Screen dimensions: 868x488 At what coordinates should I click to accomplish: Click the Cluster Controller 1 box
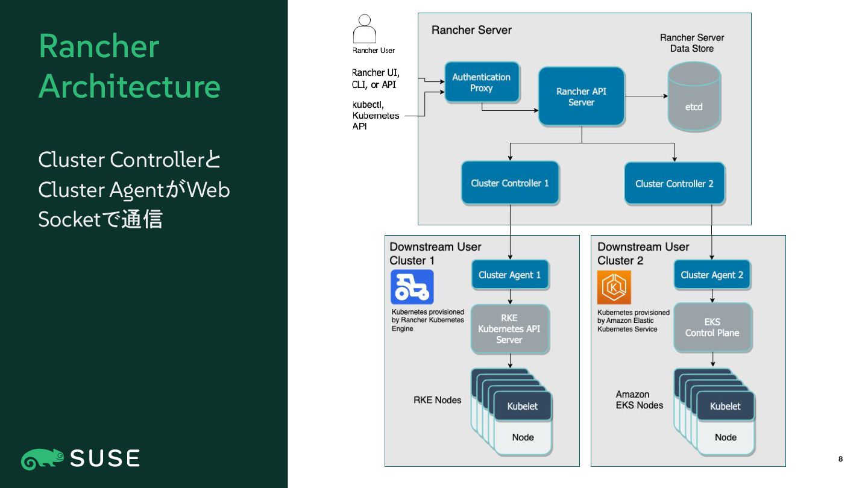[x=510, y=183]
